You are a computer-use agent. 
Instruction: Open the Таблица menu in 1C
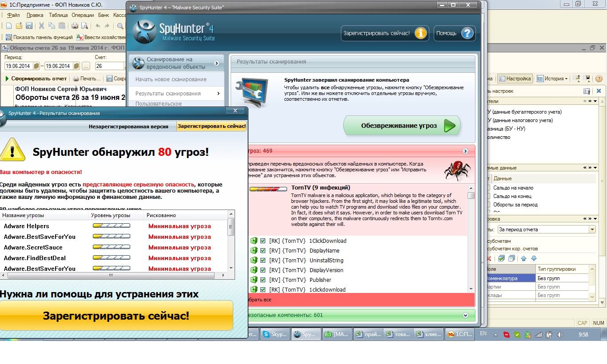click(58, 15)
